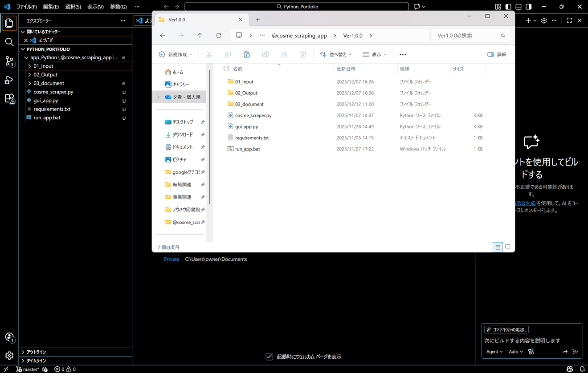
Task: Switch File Explorer to details list view
Action: pos(498,247)
